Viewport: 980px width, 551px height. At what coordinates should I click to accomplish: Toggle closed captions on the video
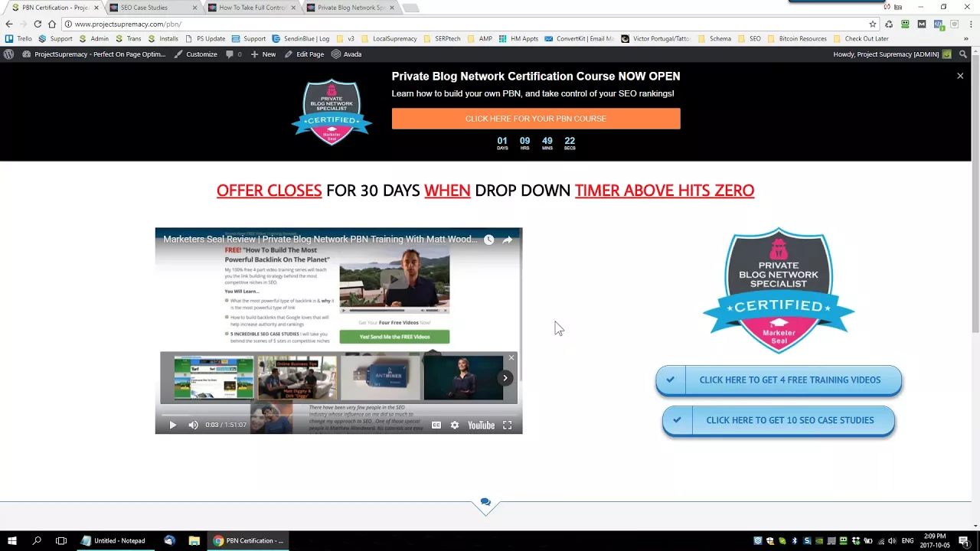(x=436, y=425)
